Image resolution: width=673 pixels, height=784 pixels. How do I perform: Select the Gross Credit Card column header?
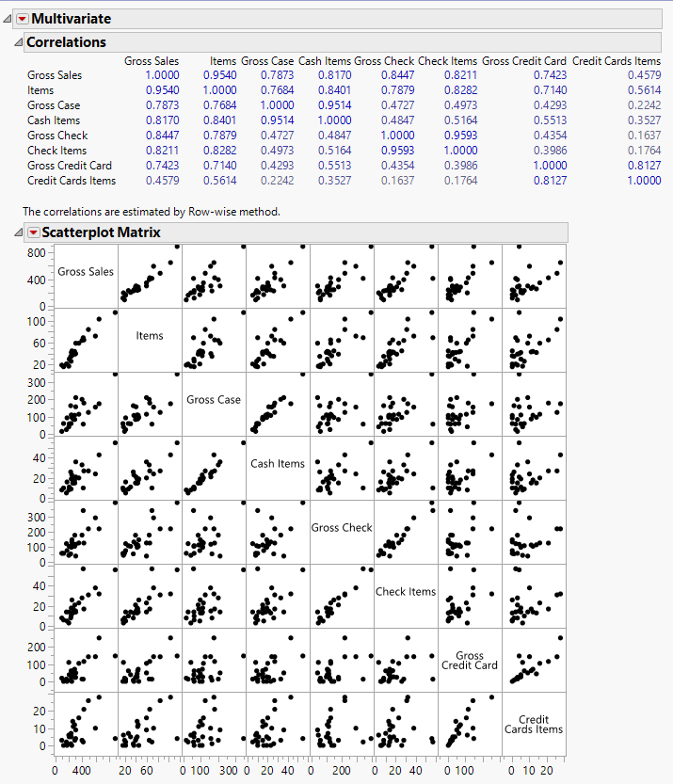[524, 61]
